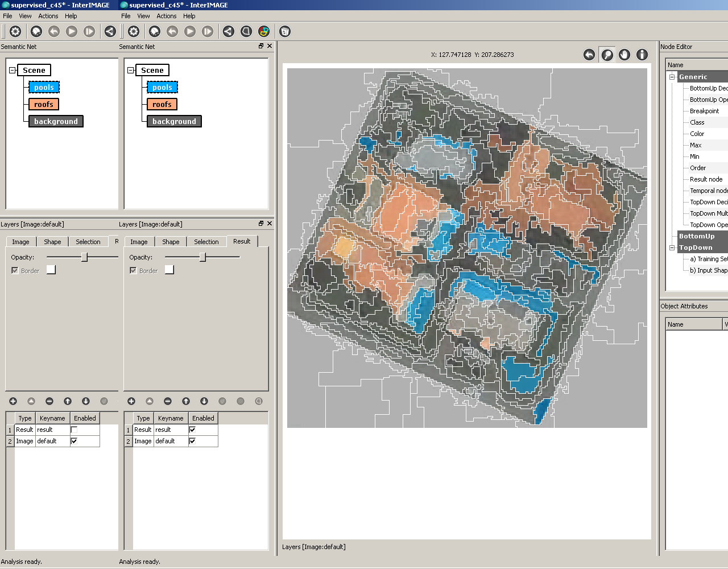Click the leftmost gear icon in the toolbar

tap(15, 31)
